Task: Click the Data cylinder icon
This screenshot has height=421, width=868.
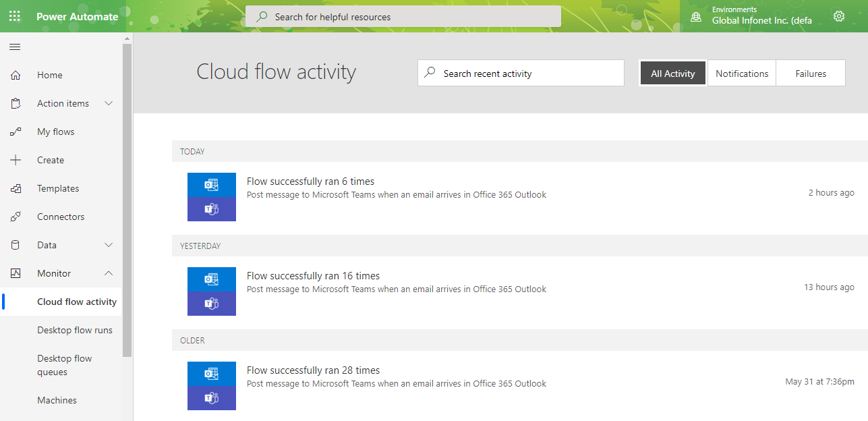Action: (16, 245)
